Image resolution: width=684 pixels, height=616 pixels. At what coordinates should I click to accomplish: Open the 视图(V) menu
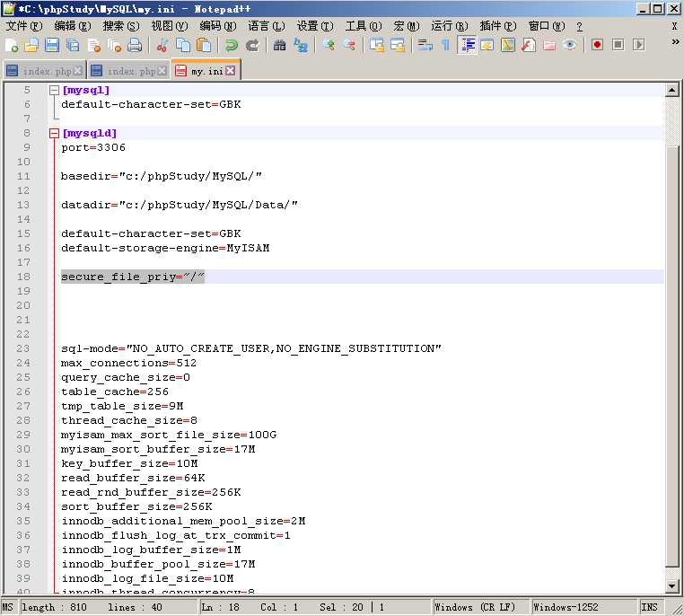click(x=170, y=26)
